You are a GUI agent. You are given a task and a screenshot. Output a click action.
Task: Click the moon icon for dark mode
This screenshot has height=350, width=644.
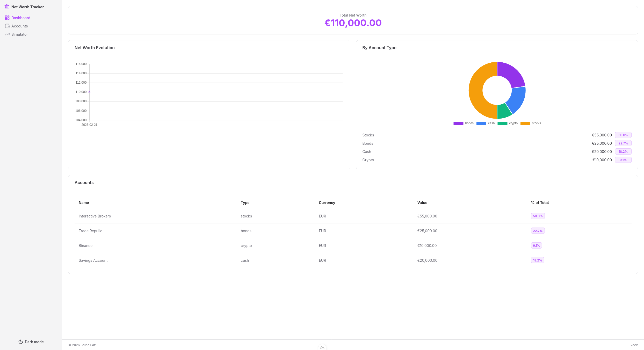(x=21, y=342)
